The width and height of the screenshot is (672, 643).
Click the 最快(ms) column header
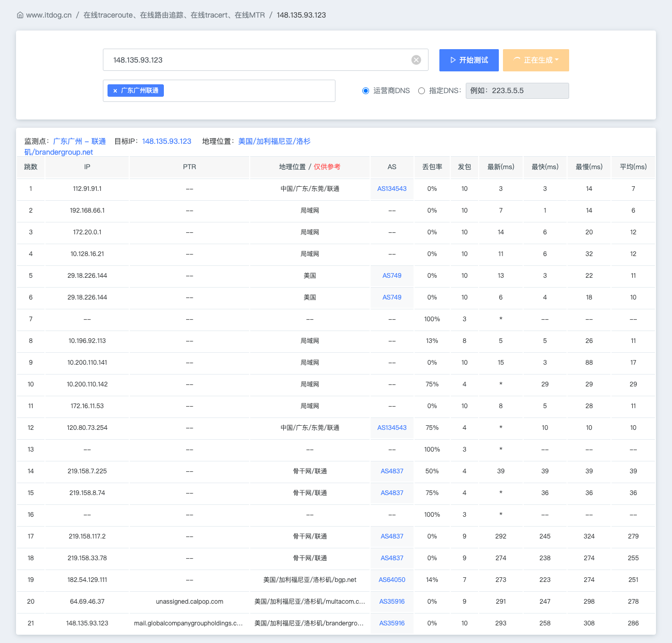click(x=545, y=167)
